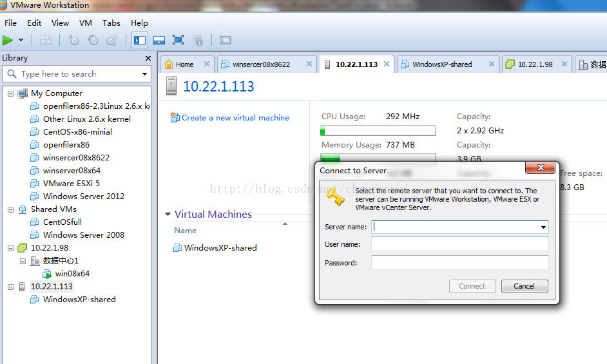Click Cancel in Connect to Server dialog
Viewport: 607px width, 364px height.
point(525,286)
